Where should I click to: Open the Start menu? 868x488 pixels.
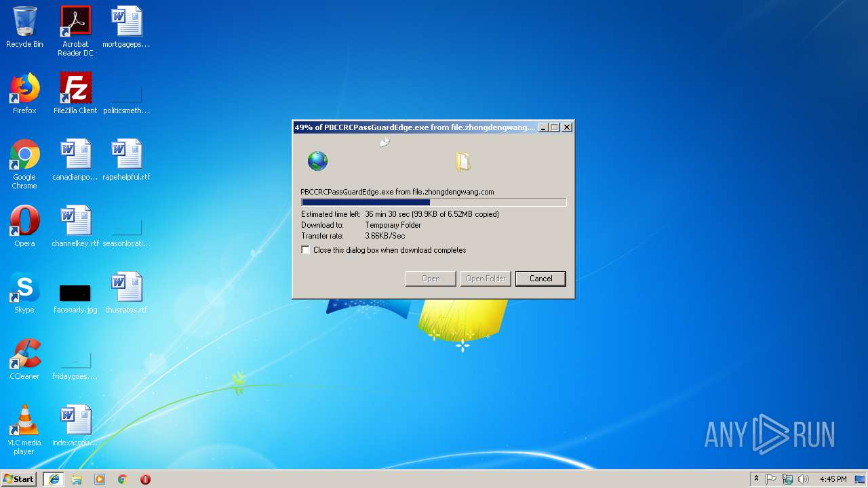pyautogui.click(x=19, y=479)
